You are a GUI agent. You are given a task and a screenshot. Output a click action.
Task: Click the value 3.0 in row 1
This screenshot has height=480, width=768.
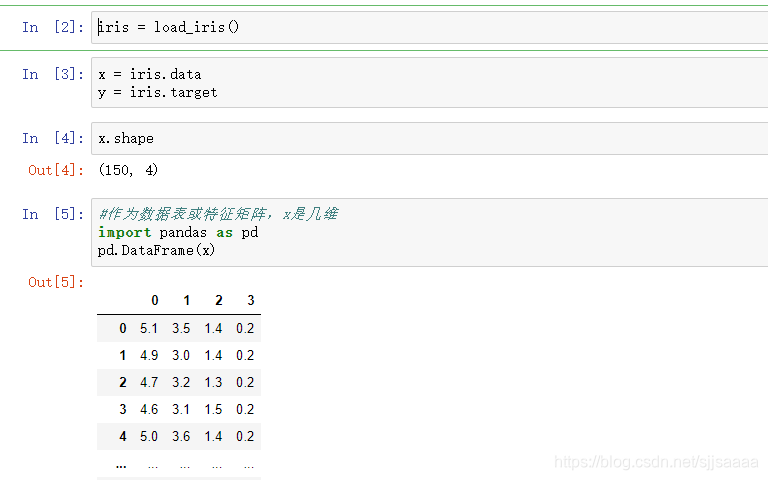[x=181, y=356]
